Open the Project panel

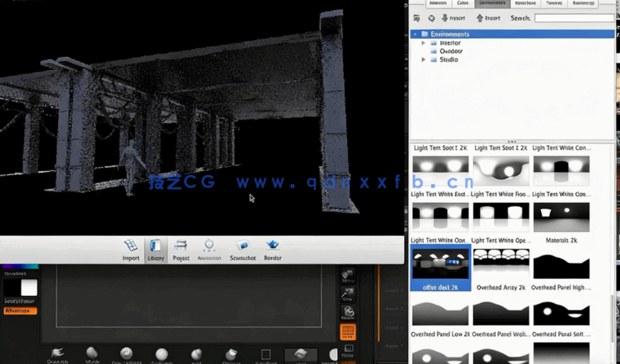181,249
